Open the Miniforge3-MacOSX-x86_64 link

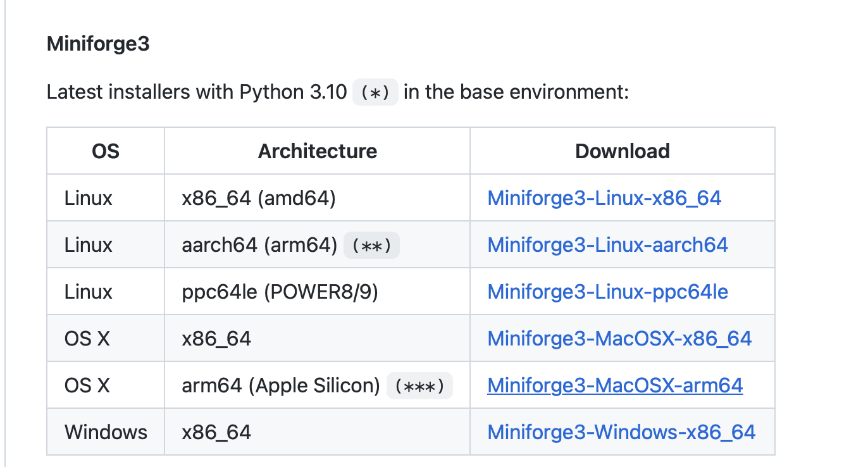click(619, 339)
